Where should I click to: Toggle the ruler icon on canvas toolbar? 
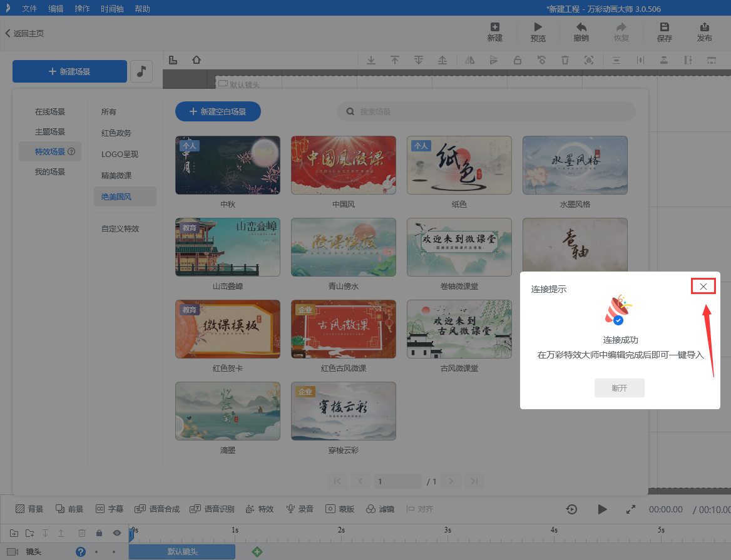[173, 60]
